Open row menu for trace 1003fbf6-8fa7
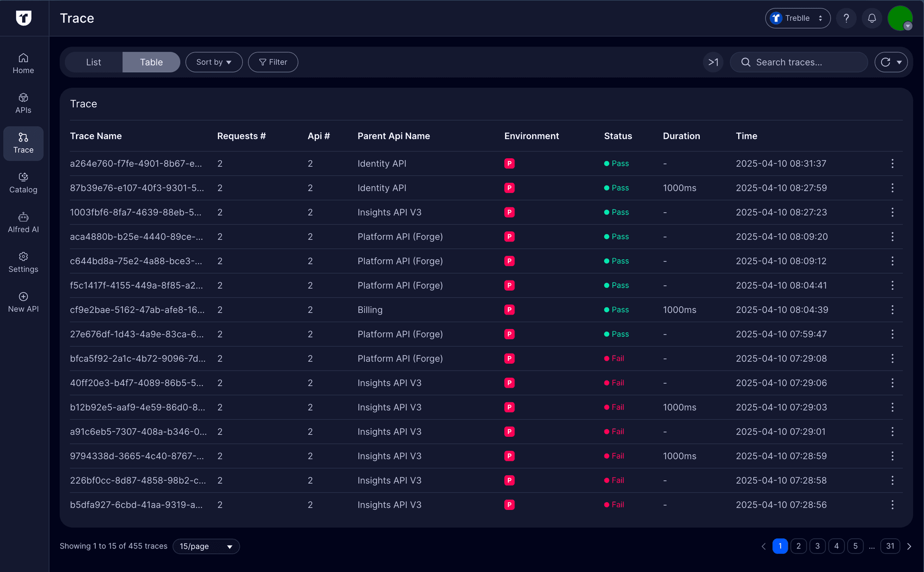 892,212
